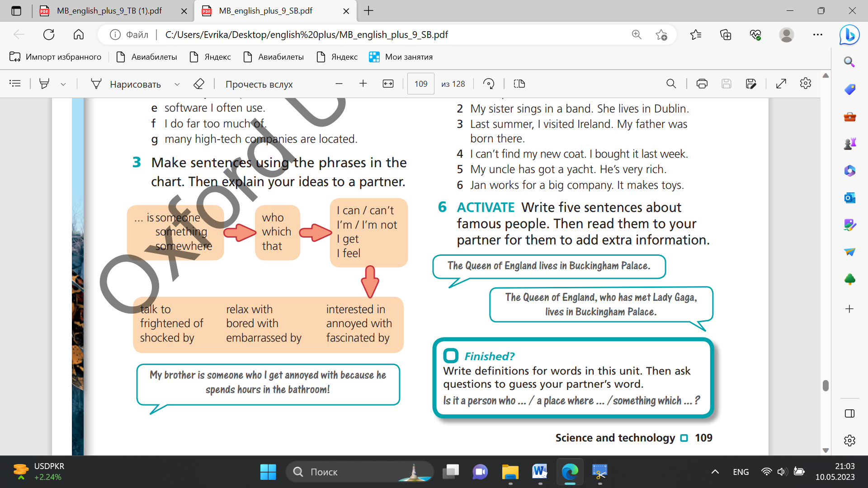Click the print PDF icon
The image size is (868, 488).
click(702, 84)
